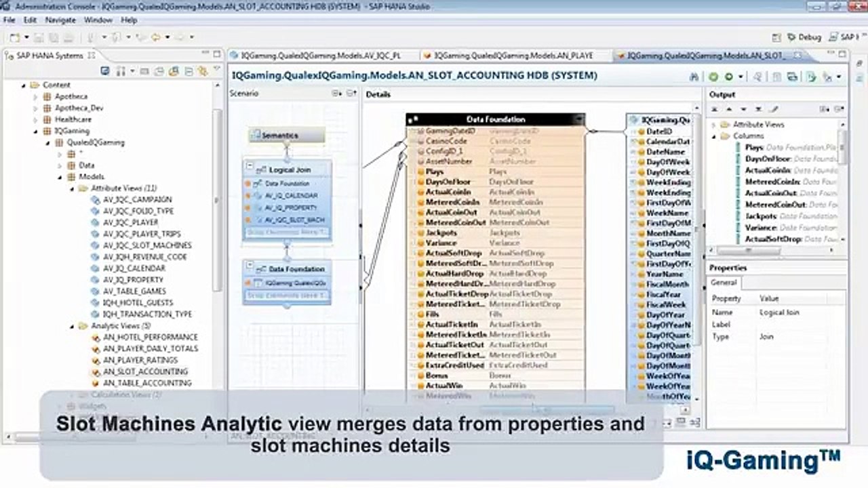
Task: Select AN_TABLE_ACCOUNTING analytic view
Action: click(x=147, y=383)
